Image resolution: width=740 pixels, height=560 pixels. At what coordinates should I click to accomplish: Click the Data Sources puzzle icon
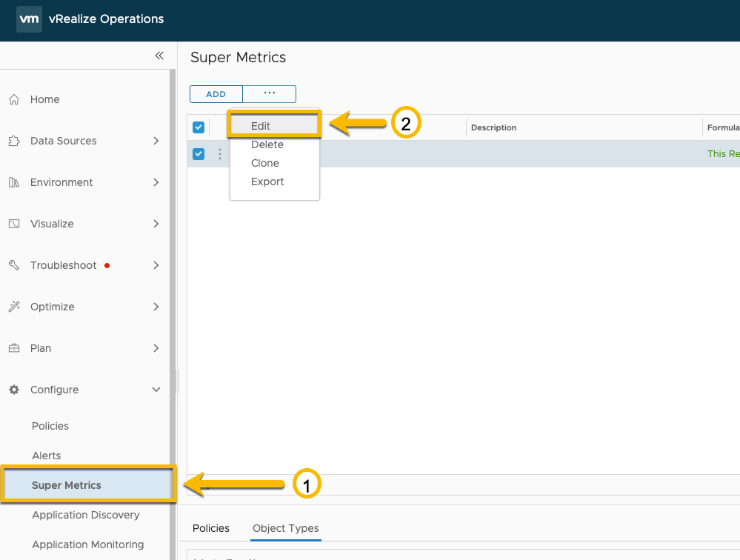(14, 141)
